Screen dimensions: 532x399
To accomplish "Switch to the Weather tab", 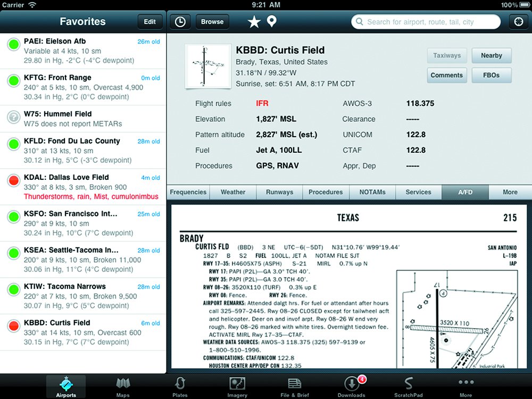I will 233,192.
